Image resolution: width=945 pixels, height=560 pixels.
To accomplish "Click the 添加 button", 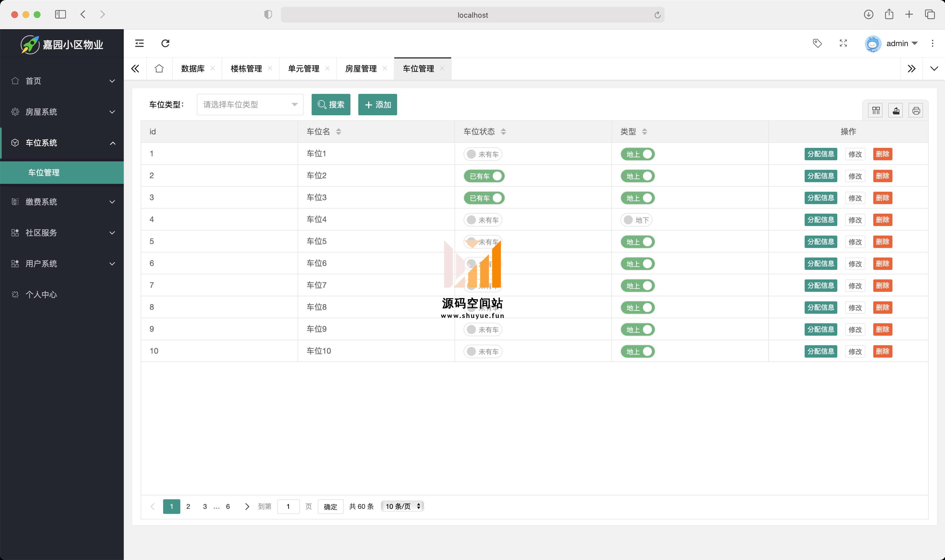I will pyautogui.click(x=377, y=105).
